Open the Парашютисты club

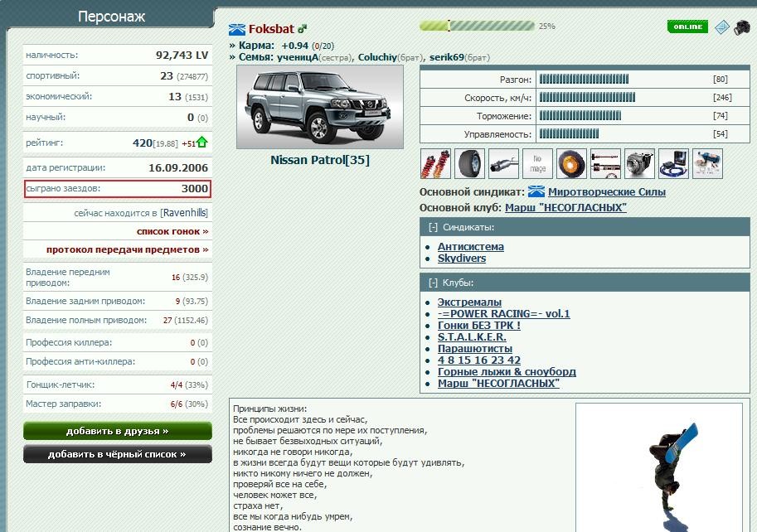click(x=475, y=348)
